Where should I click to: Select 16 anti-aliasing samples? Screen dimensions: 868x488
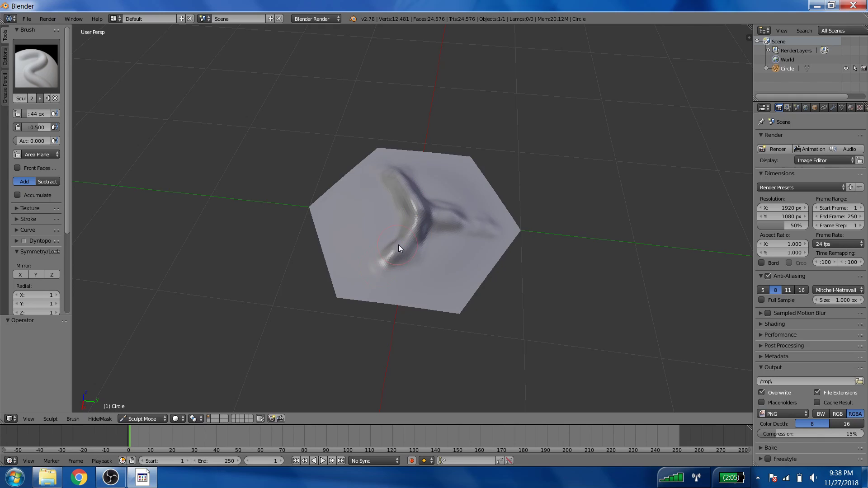pos(801,290)
